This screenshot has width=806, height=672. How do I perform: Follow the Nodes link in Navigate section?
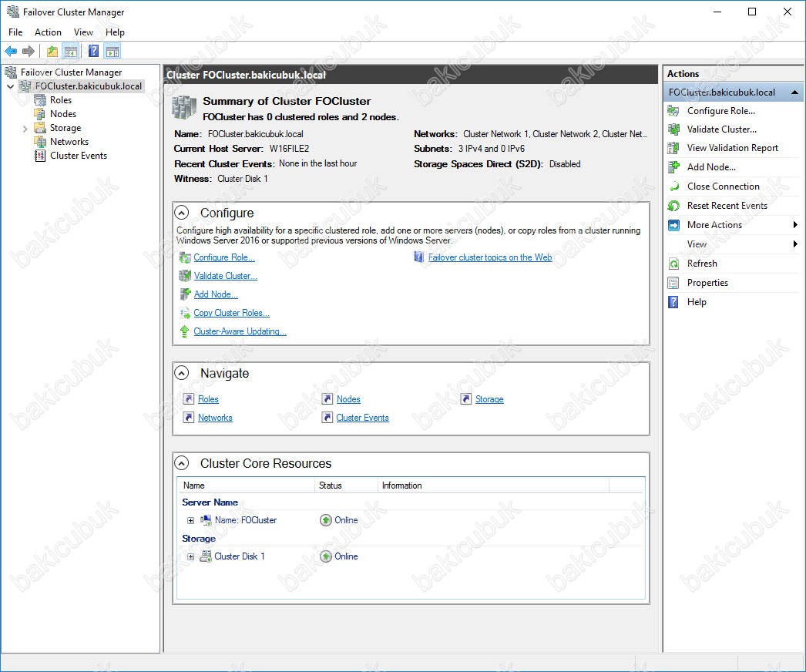348,399
